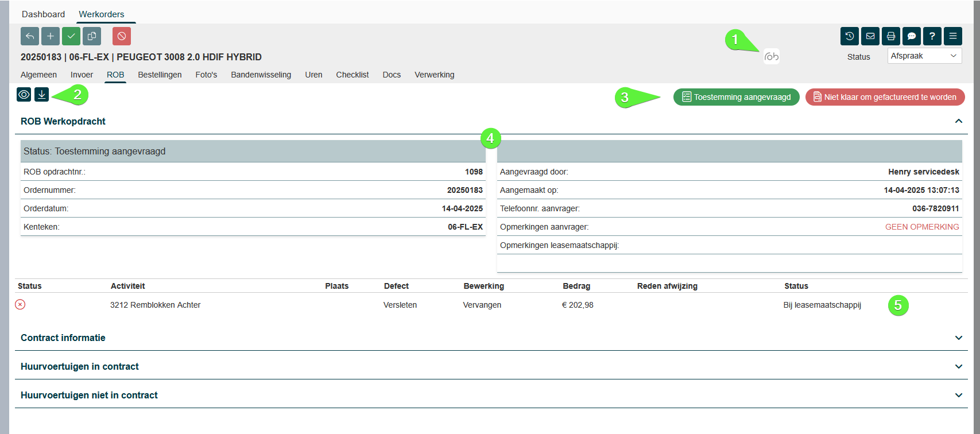Viewport: 980px width, 434px height.
Task: Expand Huurvoertuigen niet in contract section
Action: (958, 396)
